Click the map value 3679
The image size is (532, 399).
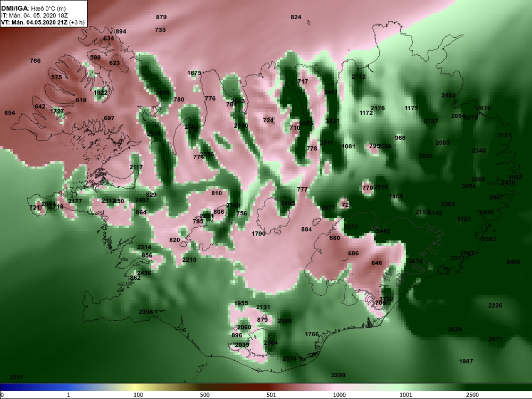click(x=415, y=261)
